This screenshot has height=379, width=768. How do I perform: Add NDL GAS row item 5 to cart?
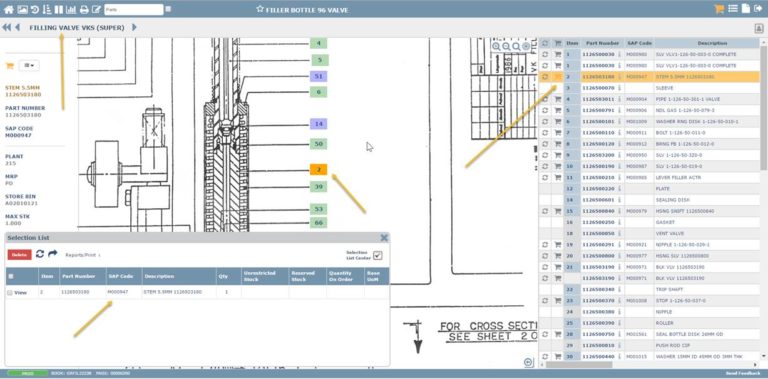[x=557, y=111]
